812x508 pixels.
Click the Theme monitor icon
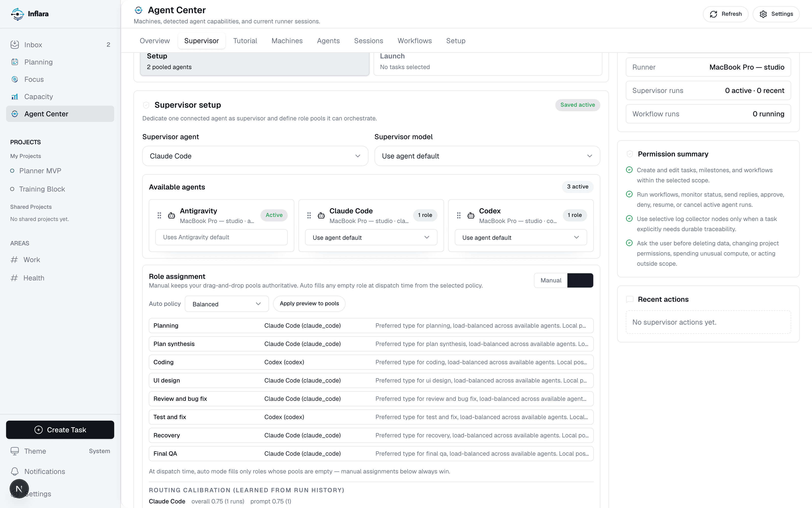[15, 451]
